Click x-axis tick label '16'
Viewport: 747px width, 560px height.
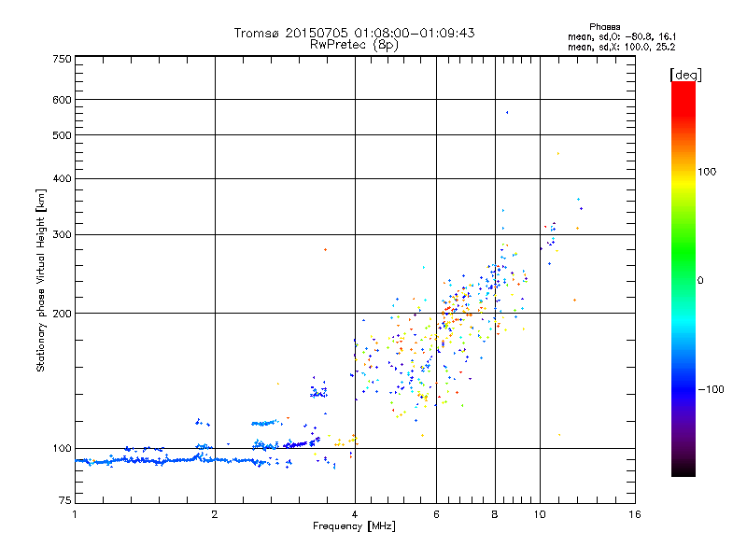tap(635, 514)
